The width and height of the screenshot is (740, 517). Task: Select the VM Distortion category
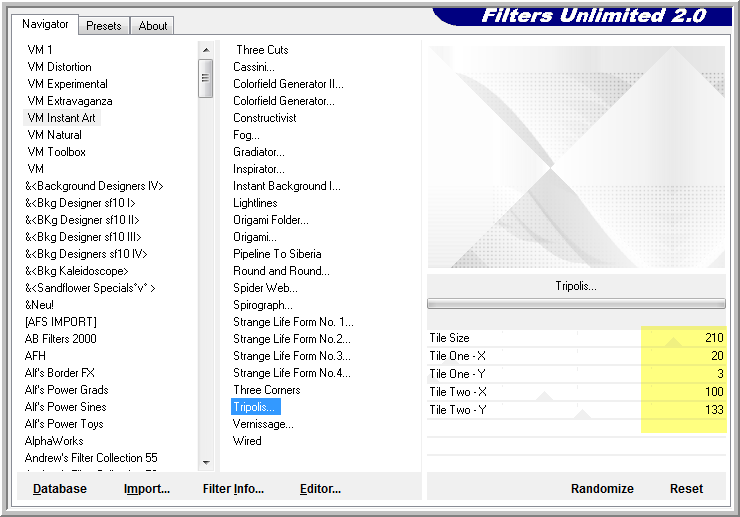(59, 67)
